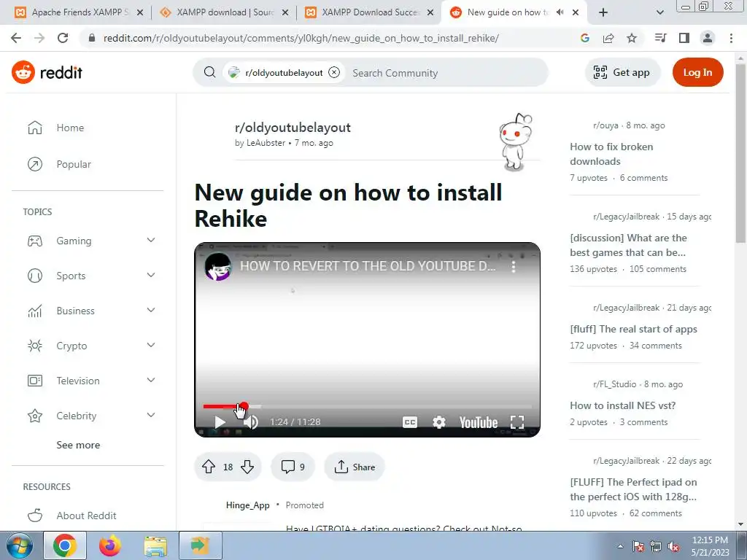Viewport: 747px width, 560px height.
Task: Go back in browser
Action: pyautogui.click(x=16, y=38)
